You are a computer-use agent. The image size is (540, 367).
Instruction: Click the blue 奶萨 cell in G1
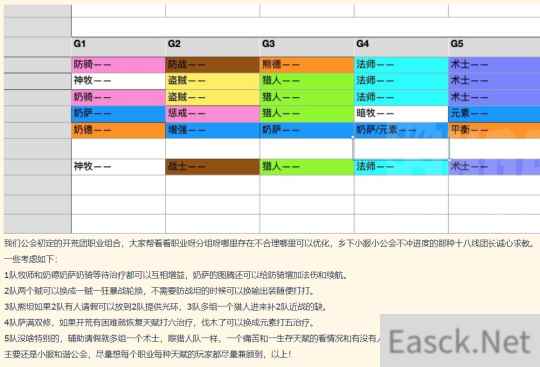pyautogui.click(x=118, y=114)
